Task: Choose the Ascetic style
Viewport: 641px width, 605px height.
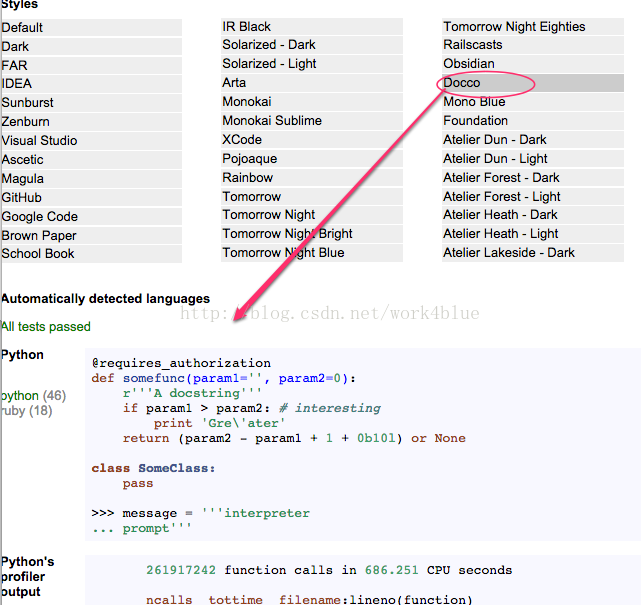Action: point(92,159)
